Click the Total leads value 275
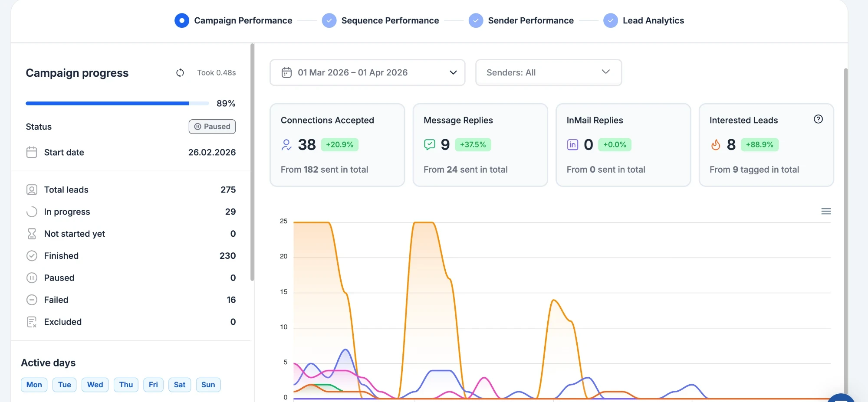This screenshot has height=402, width=868. [x=228, y=190]
